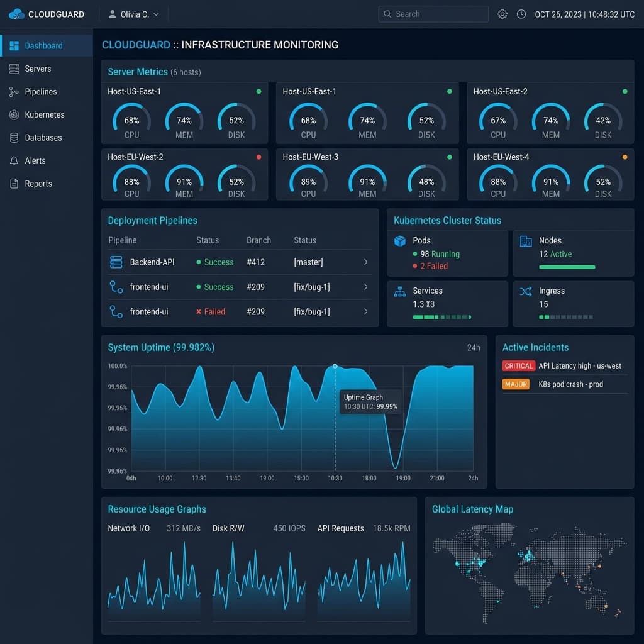Click the [master] branch label
This screenshot has width=644, height=644.
(x=308, y=262)
